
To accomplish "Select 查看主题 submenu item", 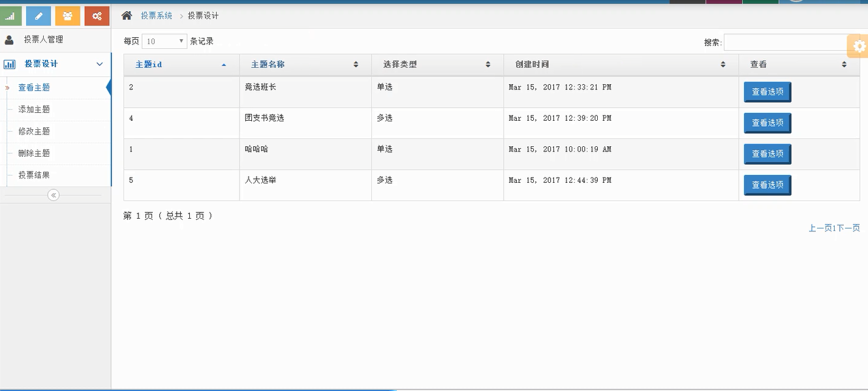I will 34,87.
